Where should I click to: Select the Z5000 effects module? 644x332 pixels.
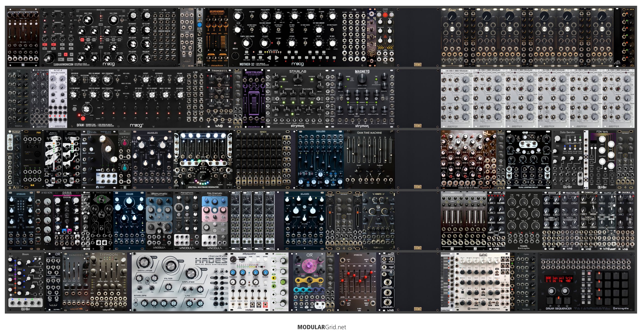(x=385, y=38)
